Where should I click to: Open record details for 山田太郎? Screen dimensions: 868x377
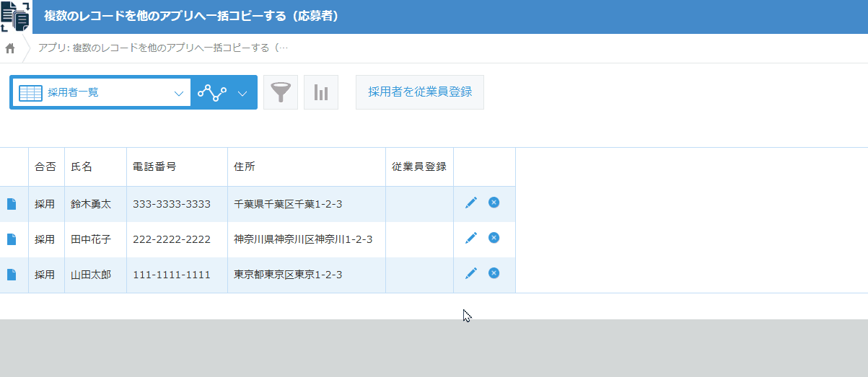pos(12,275)
